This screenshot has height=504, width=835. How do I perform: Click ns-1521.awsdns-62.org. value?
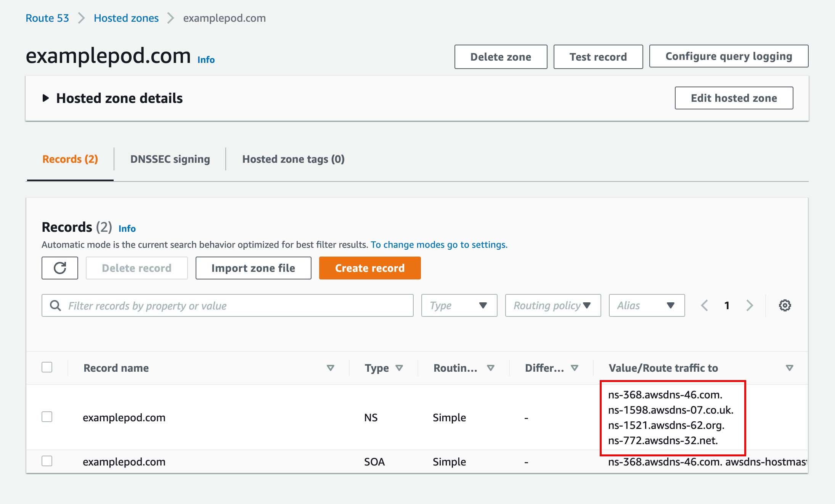(666, 425)
